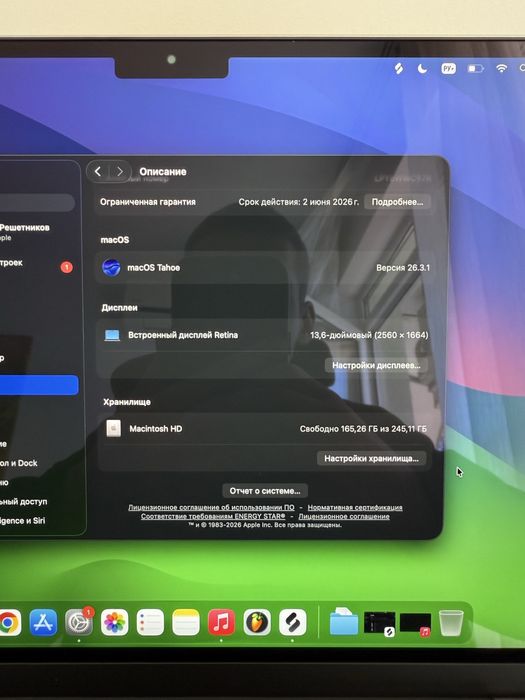This screenshot has height=700, width=525.
Task: Open Соответствие требованиям ENERGY STAR link
Action: [213, 517]
